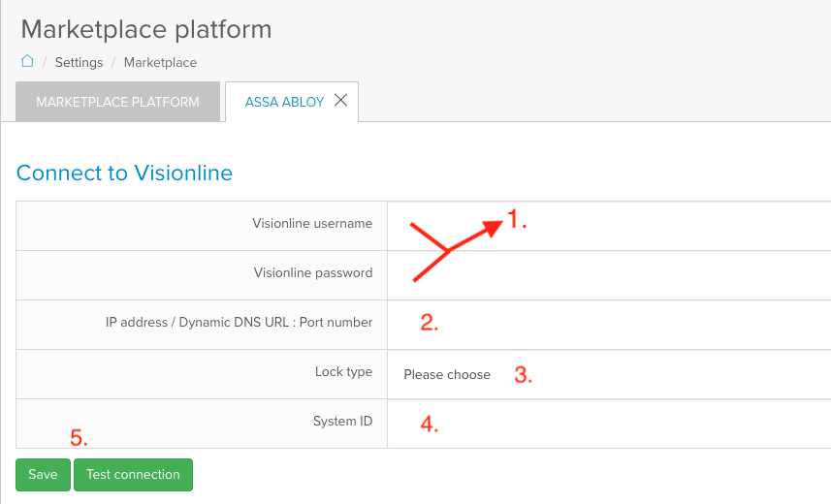Click the Test connection button
The image size is (831, 504).
(x=133, y=474)
